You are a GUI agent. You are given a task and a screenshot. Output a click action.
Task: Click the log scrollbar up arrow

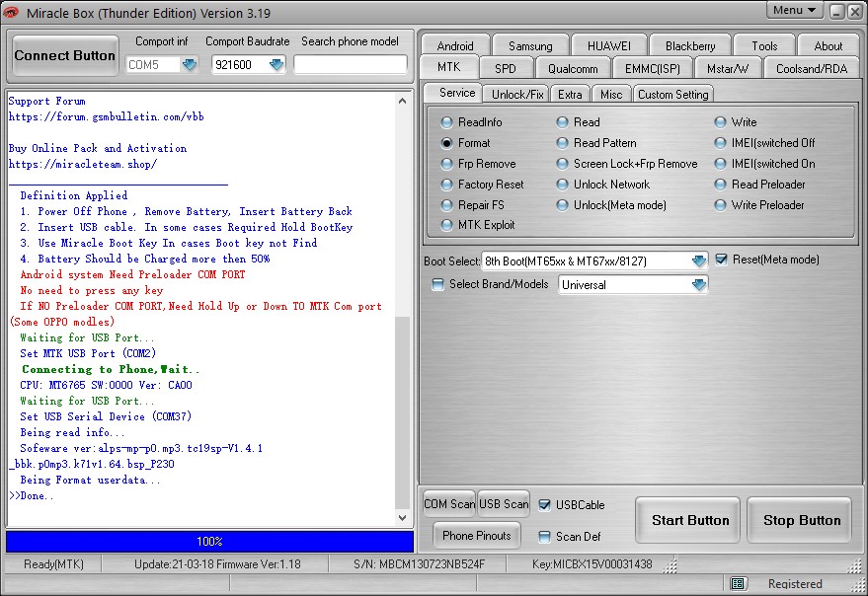(403, 101)
